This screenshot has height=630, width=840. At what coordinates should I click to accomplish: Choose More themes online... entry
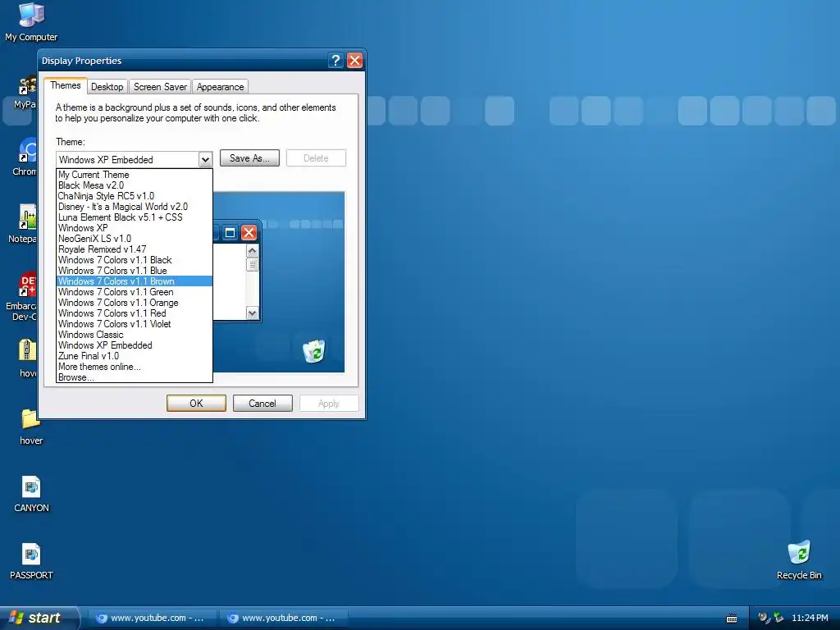coord(135,367)
